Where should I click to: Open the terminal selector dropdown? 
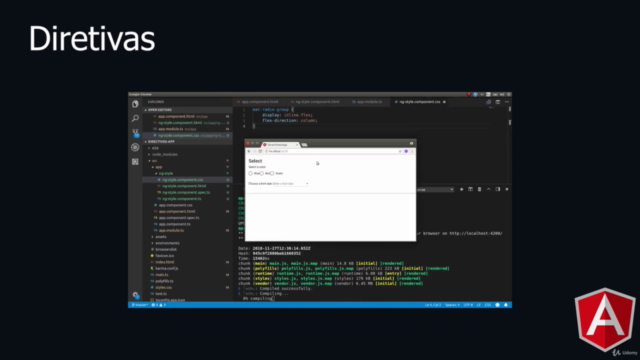click(x=435, y=189)
